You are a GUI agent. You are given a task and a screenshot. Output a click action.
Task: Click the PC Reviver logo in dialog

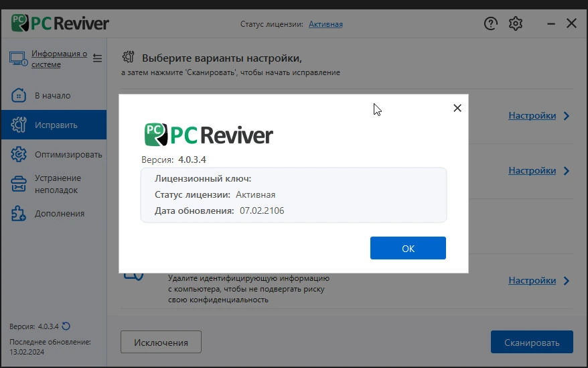(208, 135)
